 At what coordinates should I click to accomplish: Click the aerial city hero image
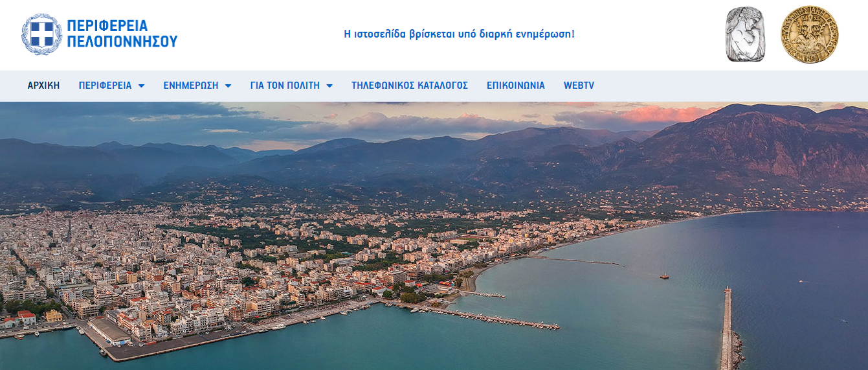tap(434, 236)
